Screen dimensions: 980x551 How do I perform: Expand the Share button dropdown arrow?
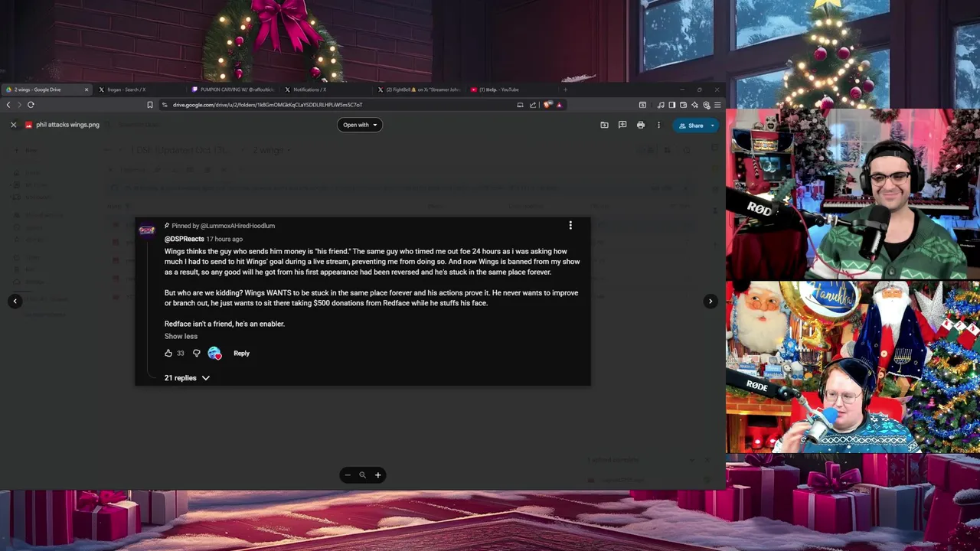click(x=713, y=126)
